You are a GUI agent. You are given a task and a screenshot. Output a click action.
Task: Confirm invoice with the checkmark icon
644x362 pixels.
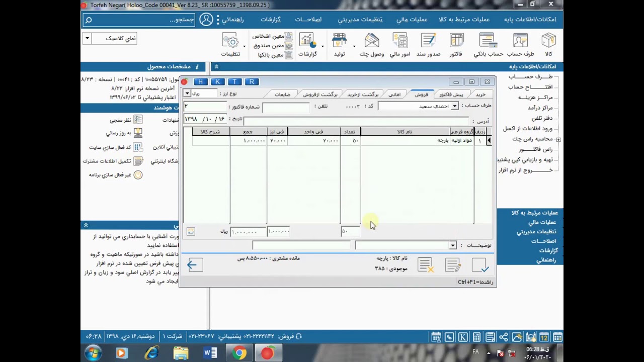click(480, 265)
